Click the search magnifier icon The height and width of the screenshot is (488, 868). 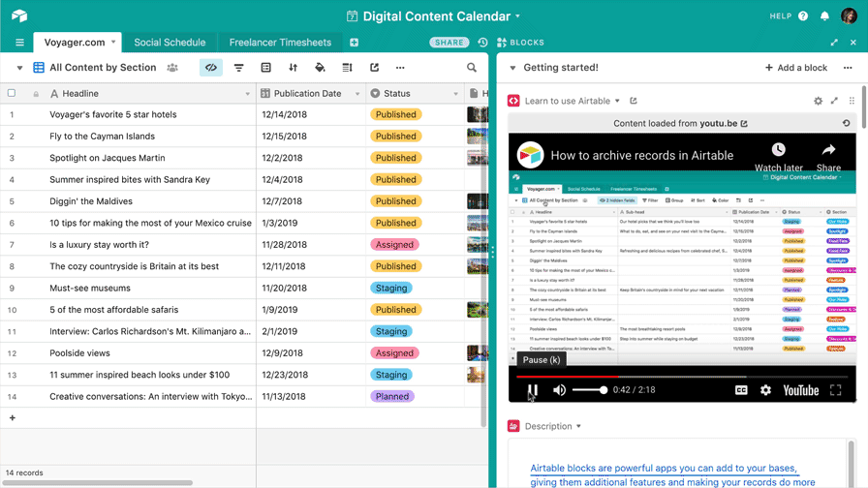coord(472,68)
